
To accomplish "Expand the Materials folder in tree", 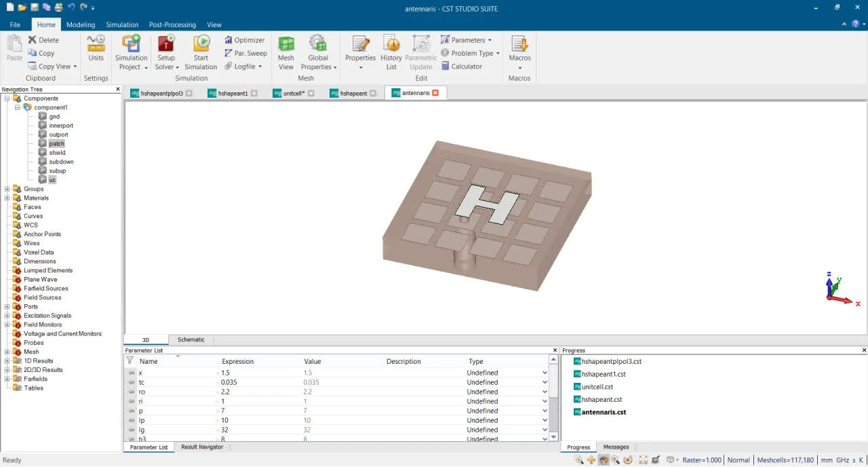I will 7,198.
